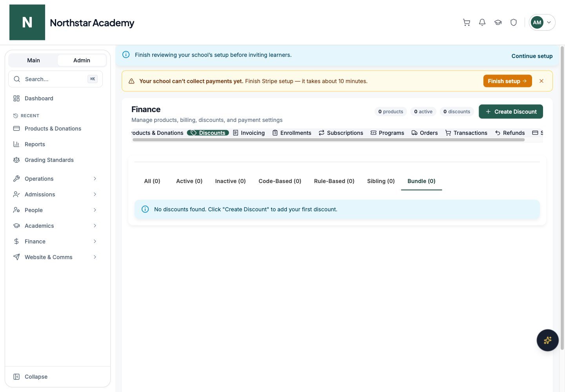Open the Invoicing tab
The height and width of the screenshot is (392, 565).
click(x=249, y=133)
